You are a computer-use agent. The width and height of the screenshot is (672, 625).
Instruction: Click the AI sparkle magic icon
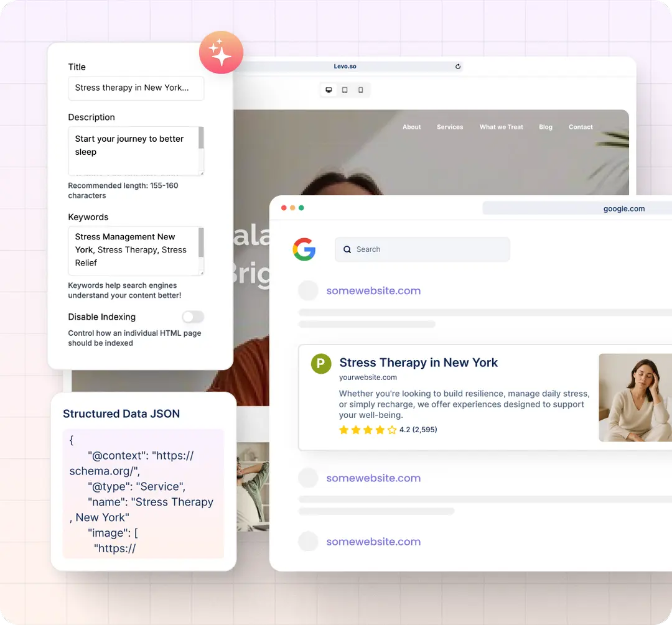pos(221,52)
